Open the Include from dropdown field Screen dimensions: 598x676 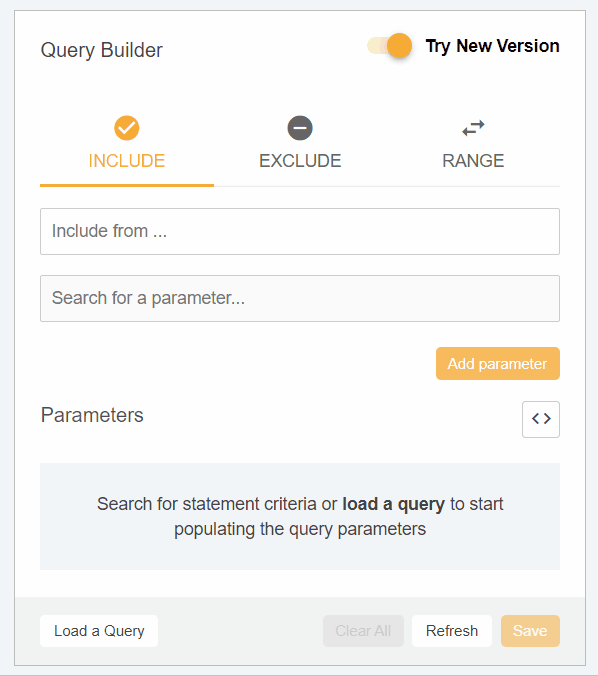(300, 232)
